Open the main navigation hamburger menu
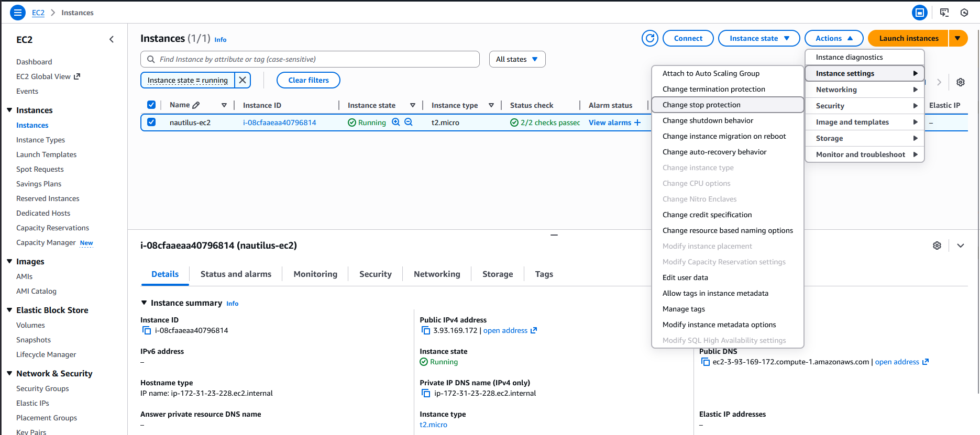This screenshot has height=435, width=980. coord(17,13)
